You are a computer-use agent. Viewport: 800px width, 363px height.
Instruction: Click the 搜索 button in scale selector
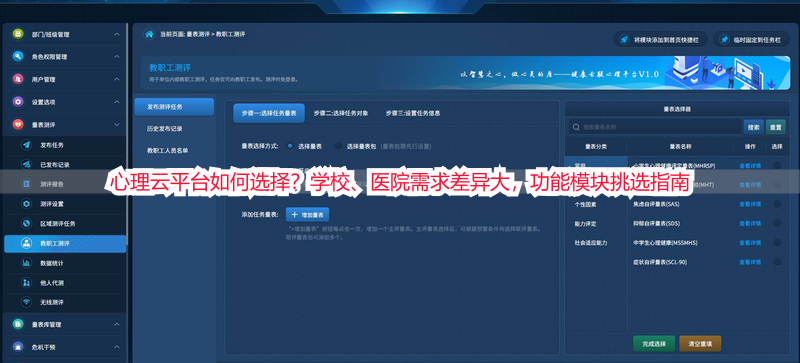[x=754, y=127]
